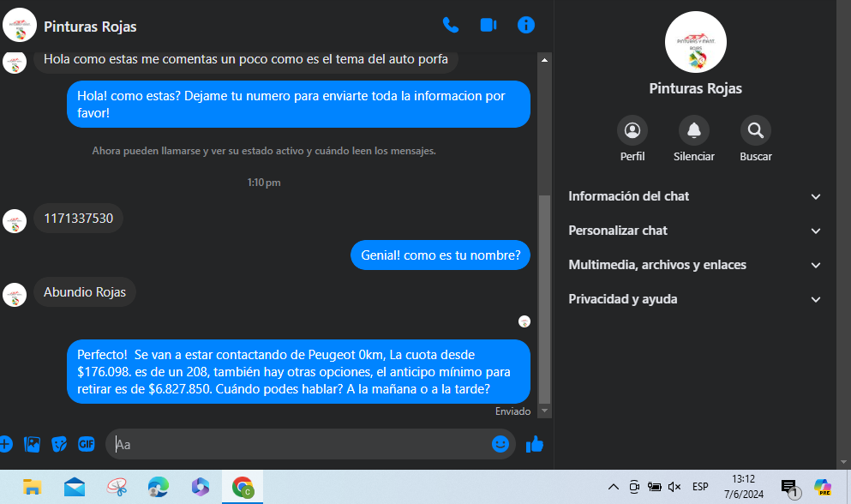Viewport: 851px width, 504px height.
Task: Click the muted volume tray icon
Action: [x=674, y=487]
